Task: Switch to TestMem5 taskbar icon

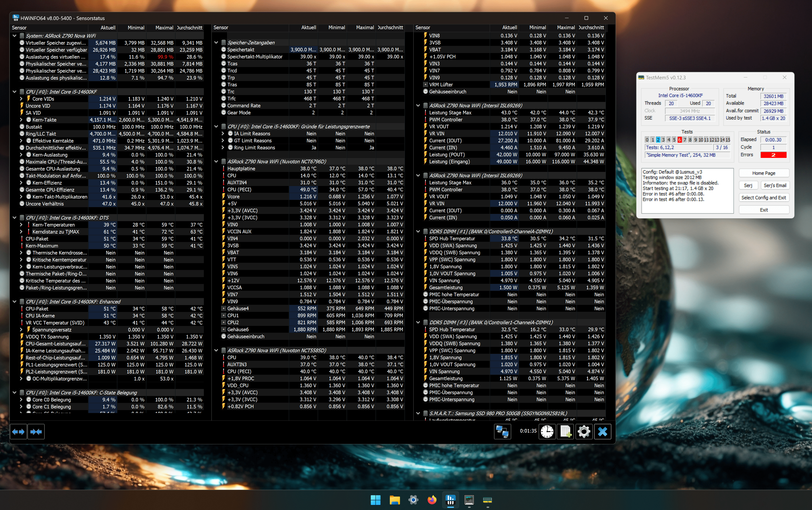Action: coord(488,500)
